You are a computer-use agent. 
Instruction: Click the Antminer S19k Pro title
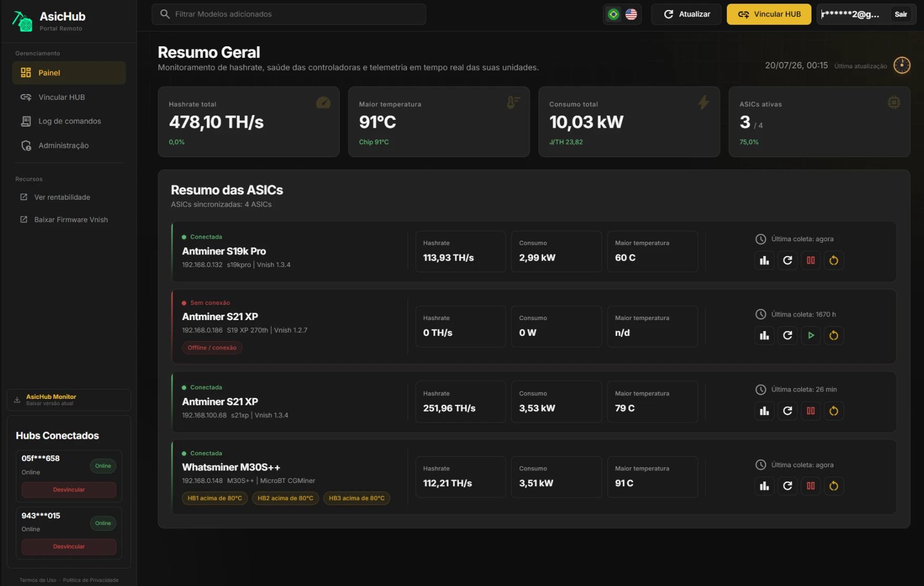click(224, 251)
